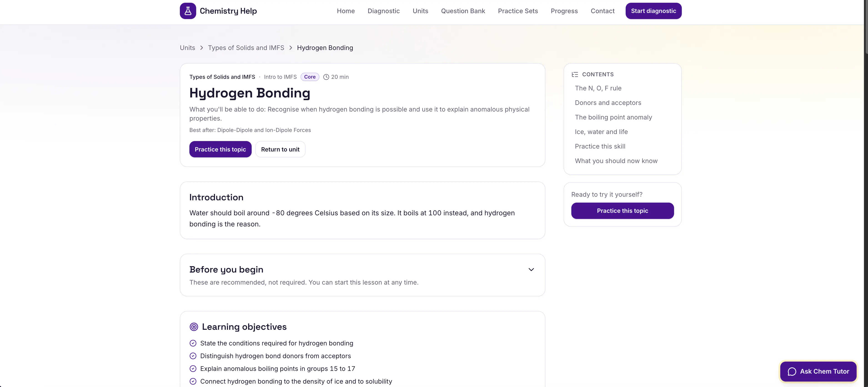Image resolution: width=868 pixels, height=387 pixels.
Task: Click the sidebar Practice this topic button
Action: coord(622,211)
